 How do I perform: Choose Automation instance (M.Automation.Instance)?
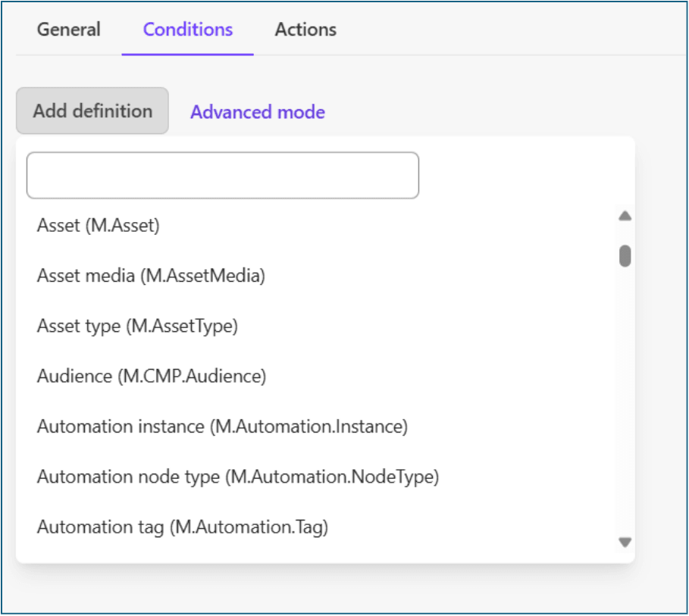[222, 427]
